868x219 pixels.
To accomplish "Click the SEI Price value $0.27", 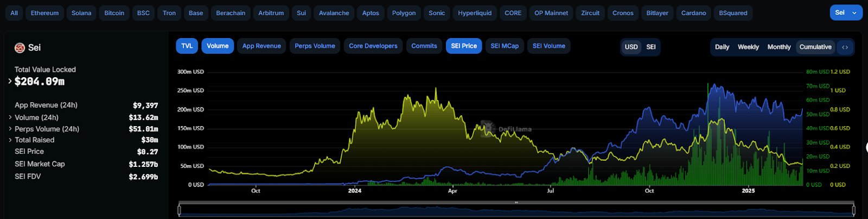I will (x=148, y=152).
